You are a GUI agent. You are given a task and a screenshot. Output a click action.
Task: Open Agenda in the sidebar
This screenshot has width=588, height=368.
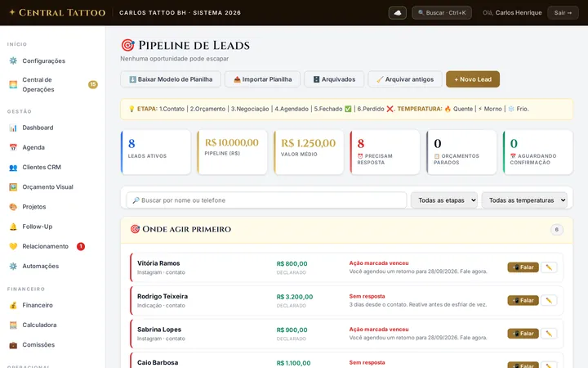[33, 147]
